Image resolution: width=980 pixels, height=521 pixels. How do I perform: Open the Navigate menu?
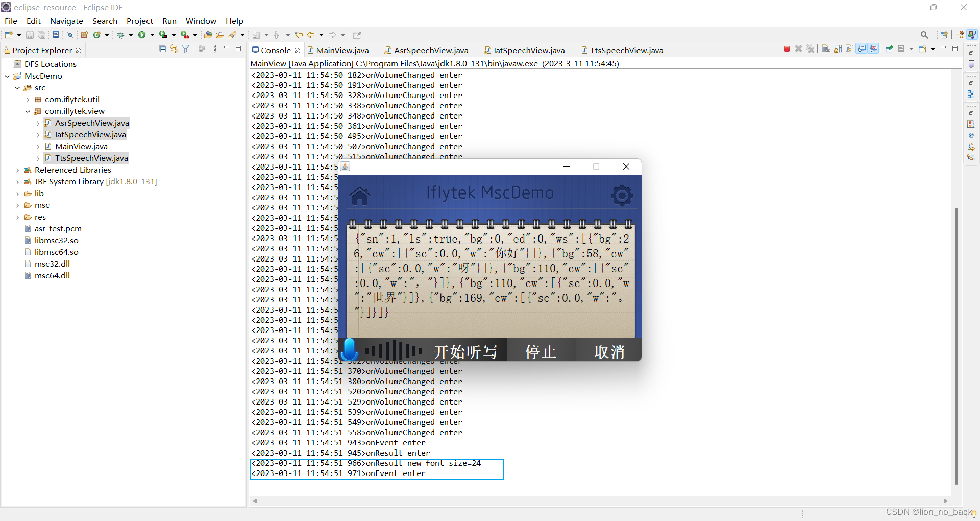coord(66,21)
